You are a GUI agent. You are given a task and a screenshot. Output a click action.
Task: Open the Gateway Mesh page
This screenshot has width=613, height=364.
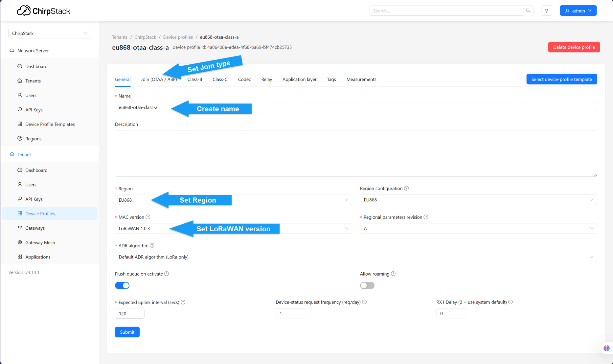point(40,242)
